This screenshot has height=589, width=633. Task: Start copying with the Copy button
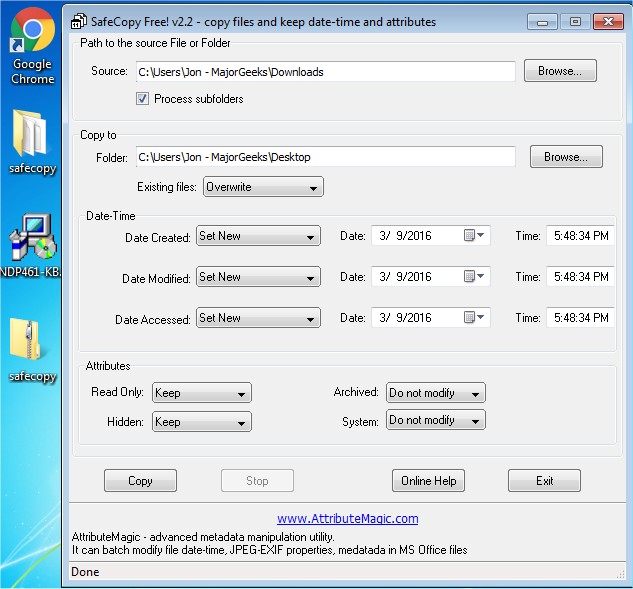(x=140, y=481)
